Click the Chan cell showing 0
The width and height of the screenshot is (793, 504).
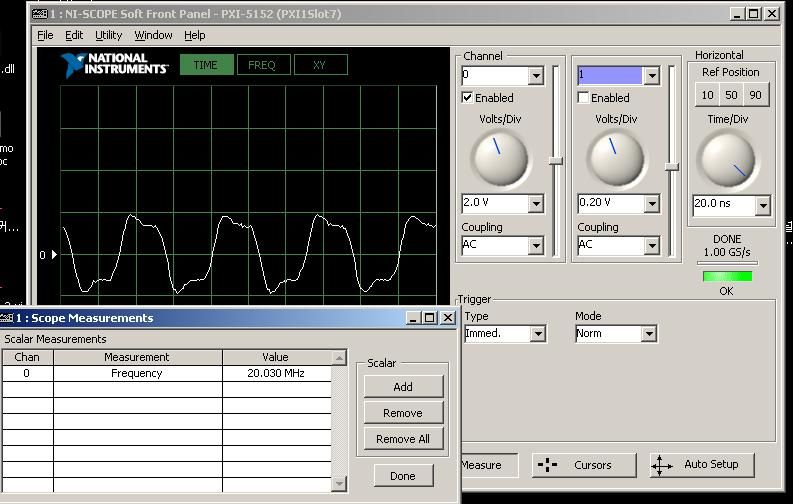click(27, 374)
